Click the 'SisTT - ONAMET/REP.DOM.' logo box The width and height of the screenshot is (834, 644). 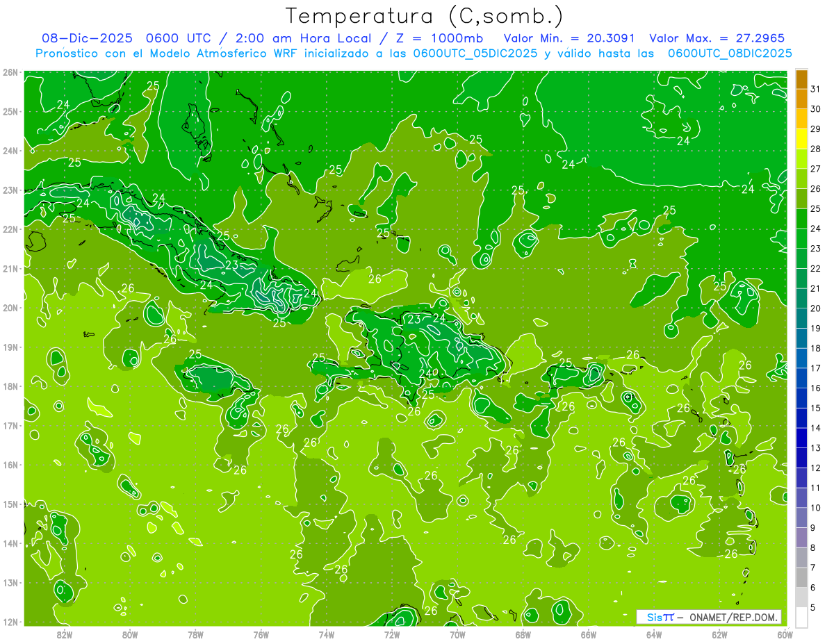pos(709,617)
